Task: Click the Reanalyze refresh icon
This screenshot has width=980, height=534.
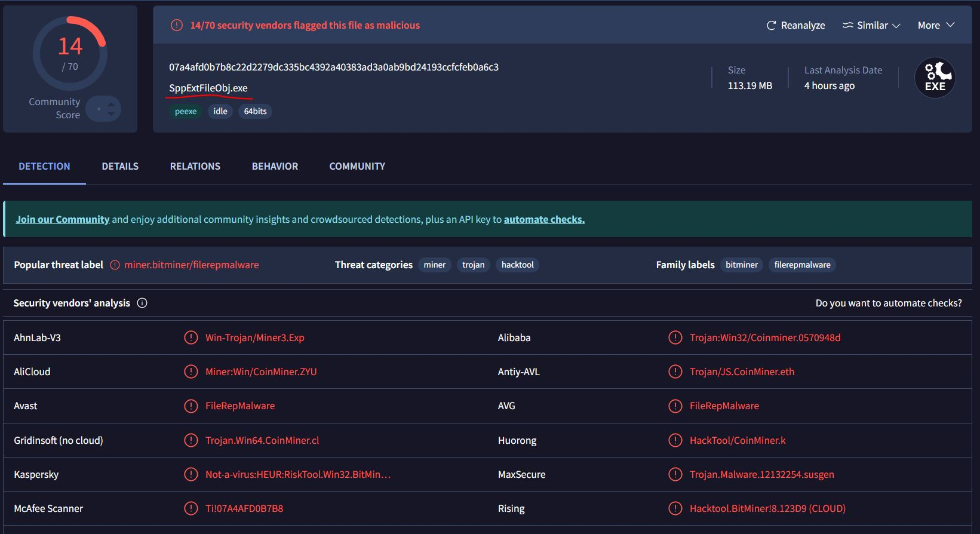Action: click(771, 25)
